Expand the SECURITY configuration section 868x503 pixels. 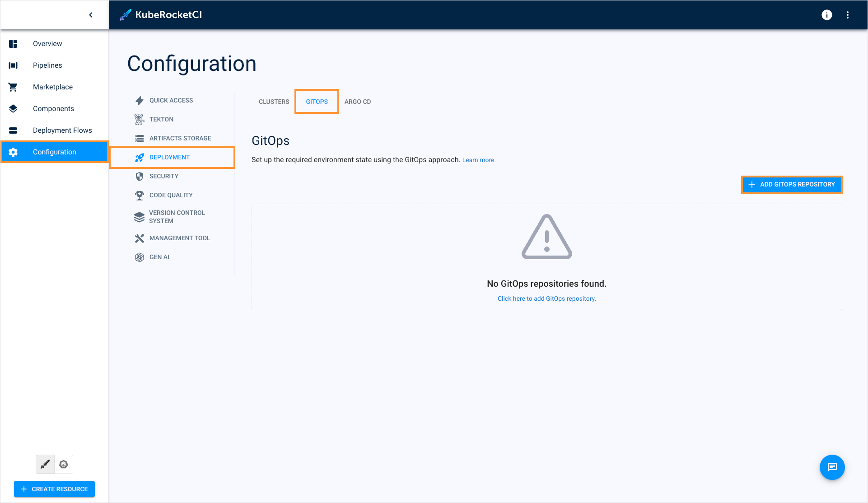[163, 176]
